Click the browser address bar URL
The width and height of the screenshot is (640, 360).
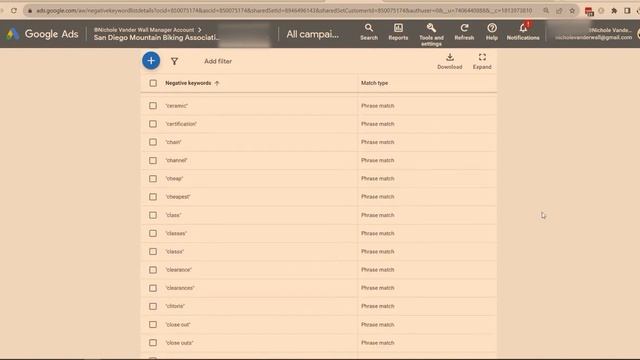pyautogui.click(x=284, y=11)
